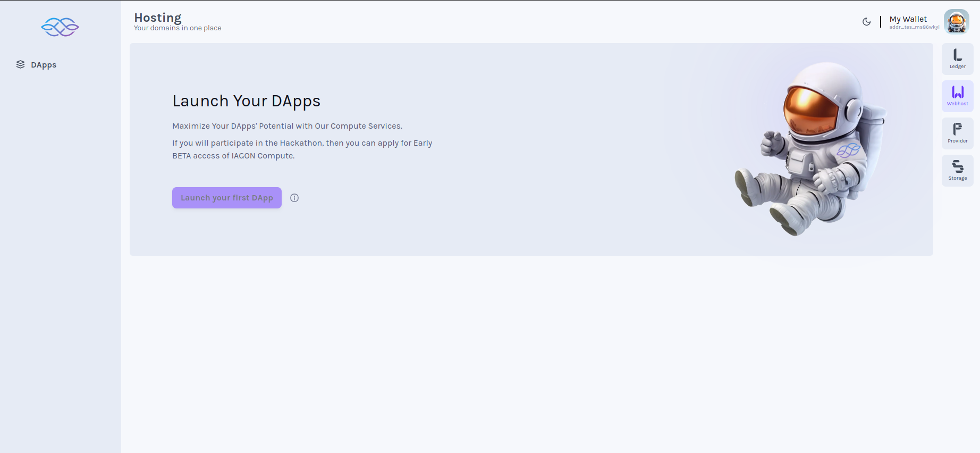This screenshot has width=980, height=453.
Task: Click the astronaut profile avatar
Action: coord(957,22)
